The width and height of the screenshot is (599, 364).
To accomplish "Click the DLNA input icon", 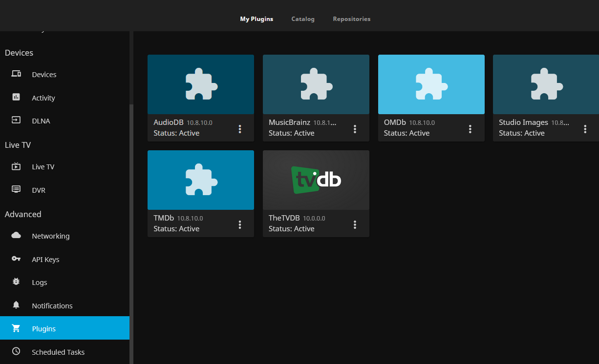I will tap(16, 121).
